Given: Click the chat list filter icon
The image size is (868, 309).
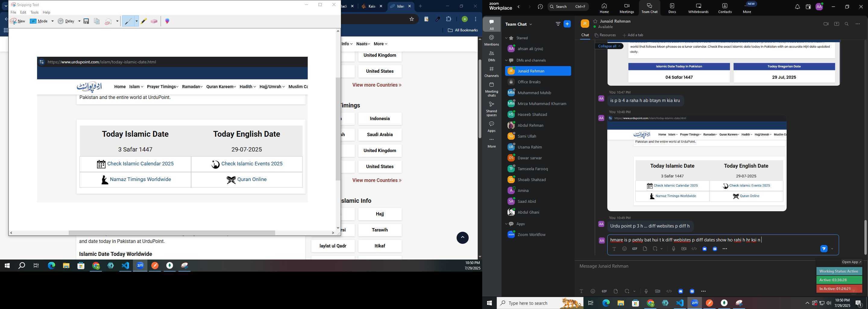Looking at the screenshot, I should (x=558, y=24).
